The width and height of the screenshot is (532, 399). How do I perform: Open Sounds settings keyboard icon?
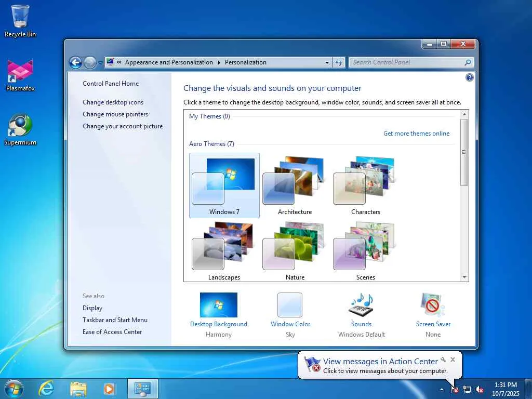[x=361, y=304]
